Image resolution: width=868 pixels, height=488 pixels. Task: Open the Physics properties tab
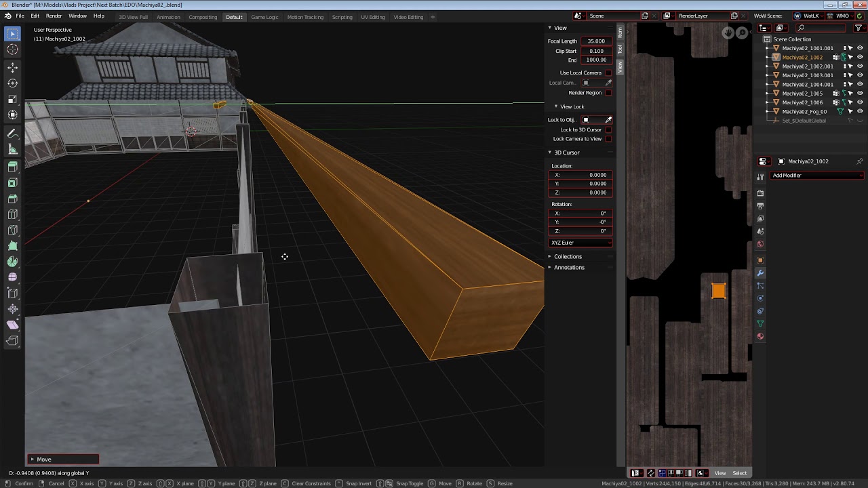pyautogui.click(x=760, y=298)
